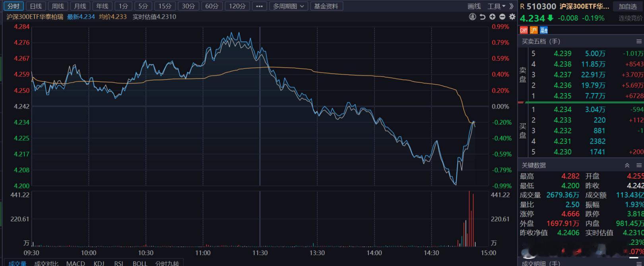
Task: Open the 买卖五档 panel hamburger menu
Action: tap(639, 41)
